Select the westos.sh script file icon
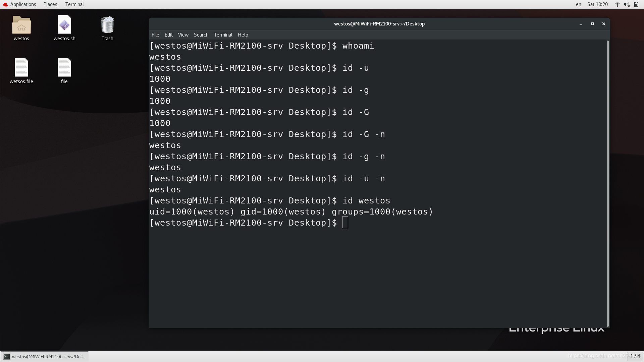The width and height of the screenshot is (644, 362). pos(64,24)
